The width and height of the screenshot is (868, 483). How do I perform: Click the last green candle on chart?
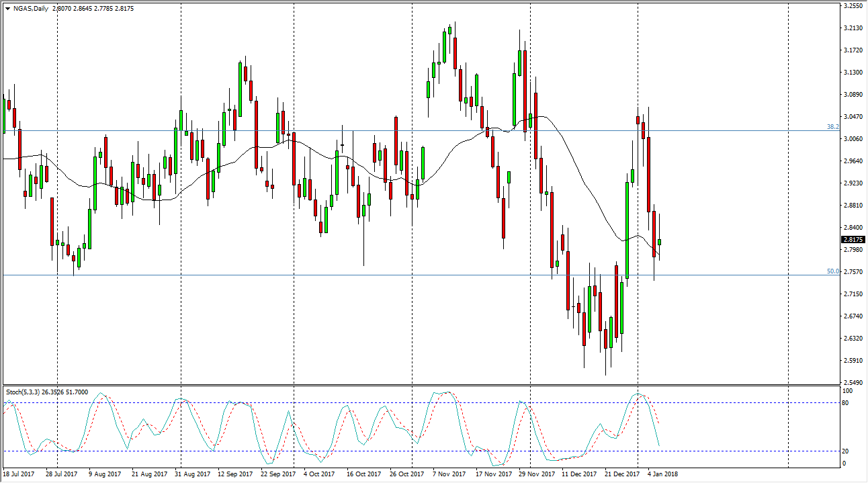click(660, 241)
